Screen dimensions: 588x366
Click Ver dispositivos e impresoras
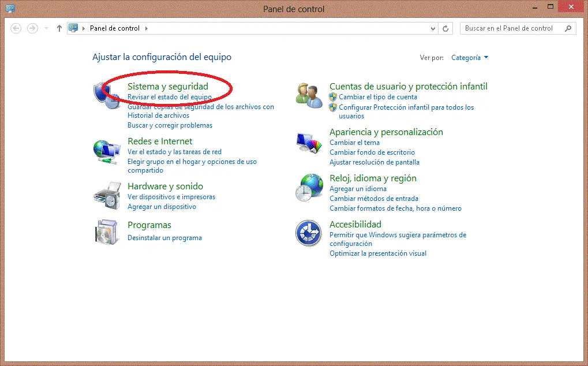click(x=171, y=196)
